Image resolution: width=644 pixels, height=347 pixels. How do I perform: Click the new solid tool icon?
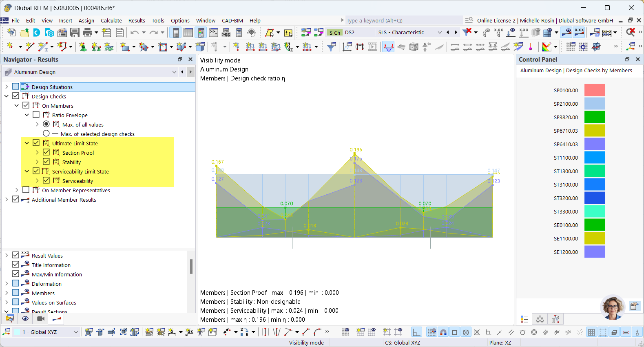pyautogui.click(x=181, y=47)
